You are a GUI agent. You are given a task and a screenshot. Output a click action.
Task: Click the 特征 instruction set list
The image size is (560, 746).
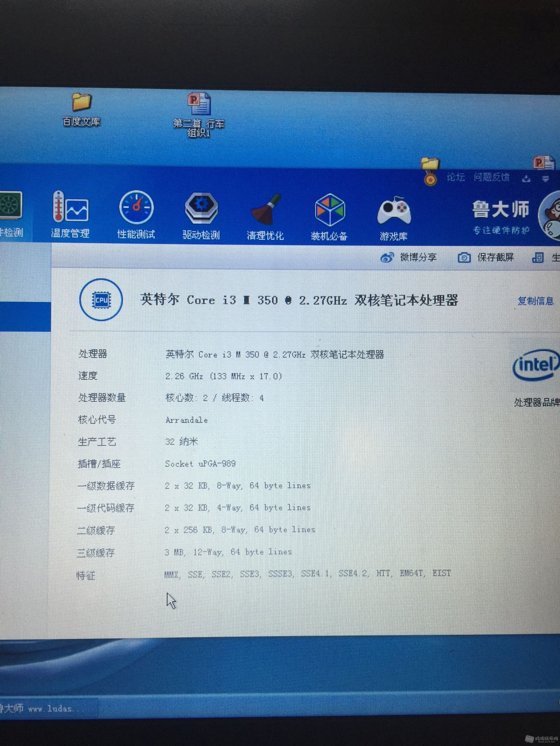tap(307, 574)
